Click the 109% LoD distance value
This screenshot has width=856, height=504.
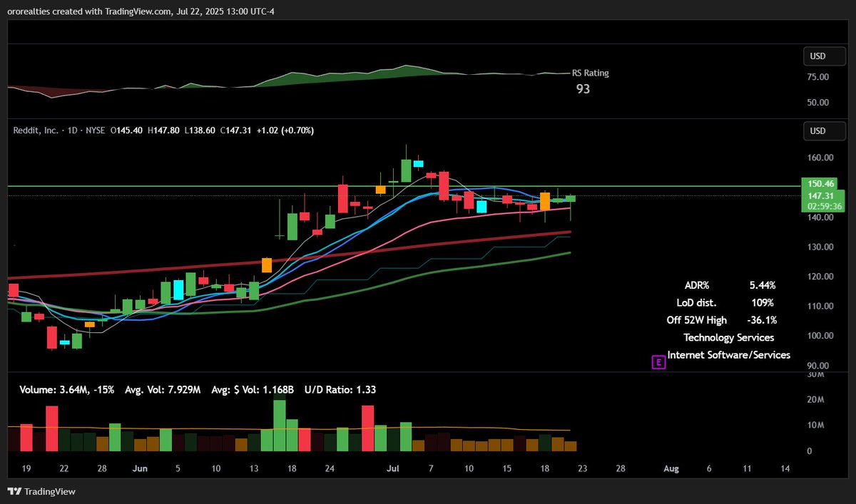[763, 302]
